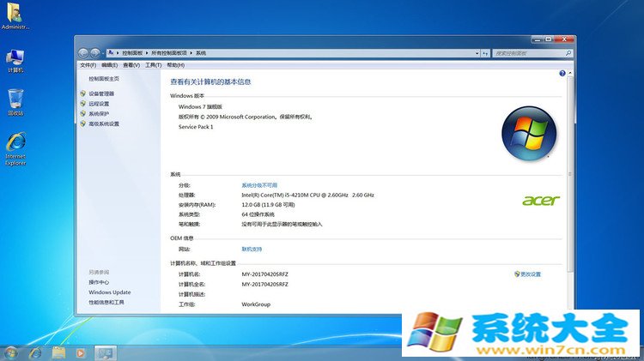Open the Administrator folder desktop icon
This screenshot has height=361, width=644.
point(15,16)
